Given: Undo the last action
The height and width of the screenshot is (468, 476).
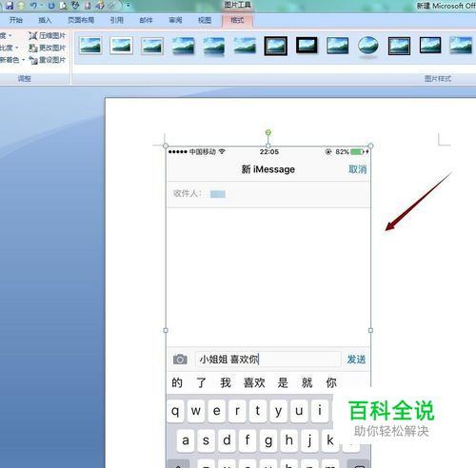Looking at the screenshot, I should pyautogui.click(x=33, y=5).
